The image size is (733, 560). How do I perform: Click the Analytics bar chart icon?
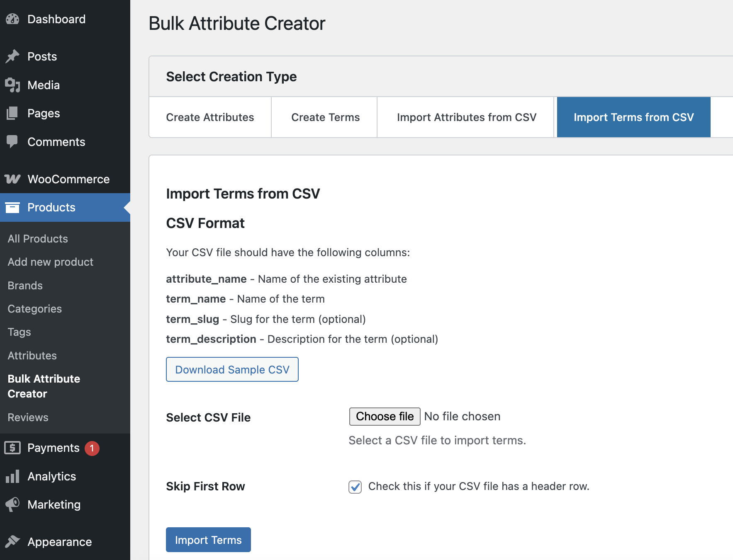(x=12, y=476)
